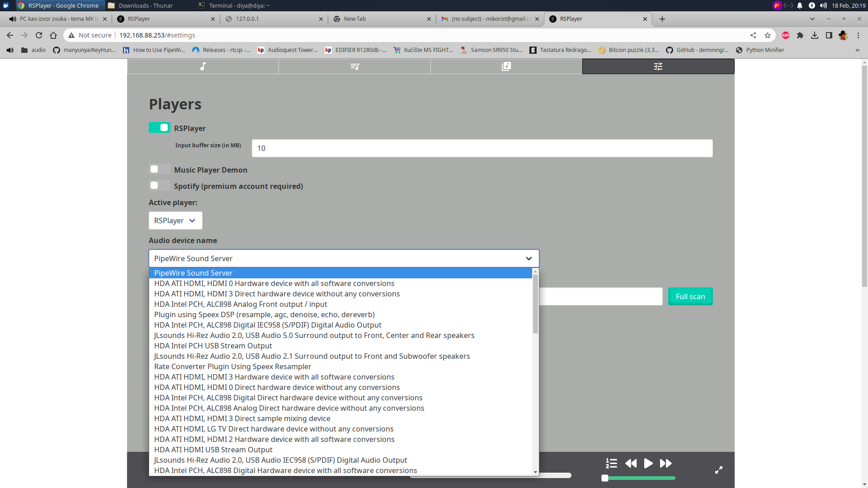
Task: Reload the current page
Action: (x=39, y=35)
